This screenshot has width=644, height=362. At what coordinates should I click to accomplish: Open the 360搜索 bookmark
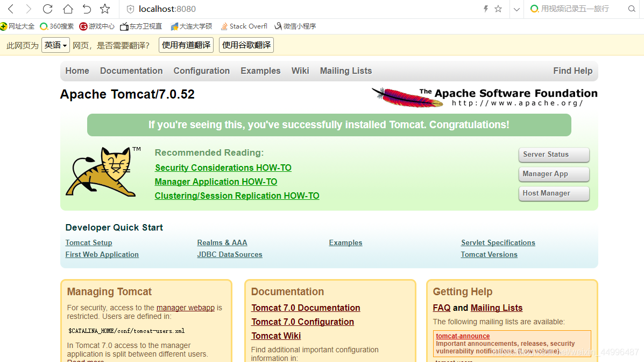click(x=56, y=26)
